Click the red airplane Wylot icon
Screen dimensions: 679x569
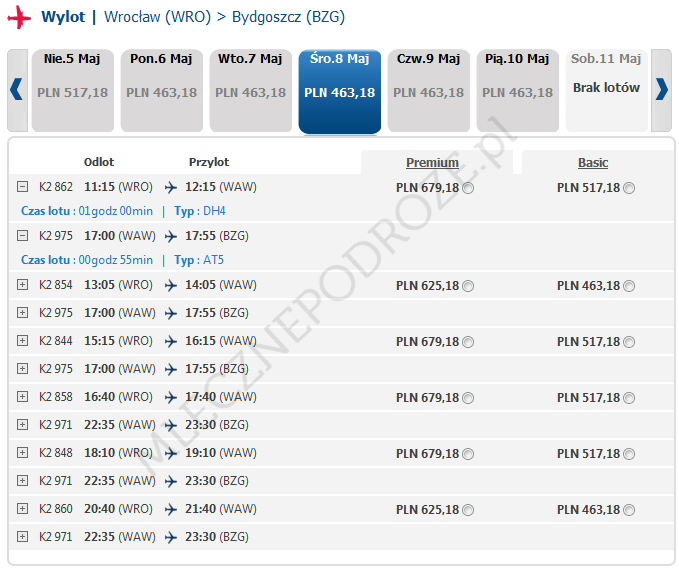pos(19,18)
